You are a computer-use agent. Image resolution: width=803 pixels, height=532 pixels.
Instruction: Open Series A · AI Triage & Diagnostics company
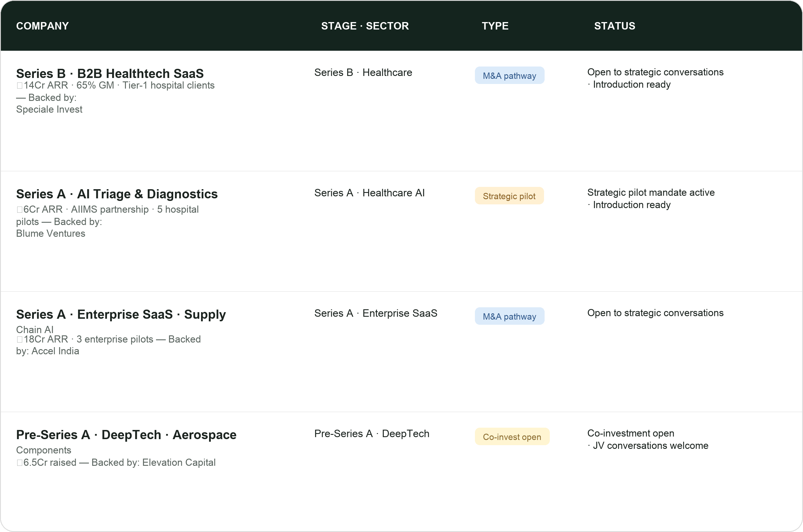117,194
